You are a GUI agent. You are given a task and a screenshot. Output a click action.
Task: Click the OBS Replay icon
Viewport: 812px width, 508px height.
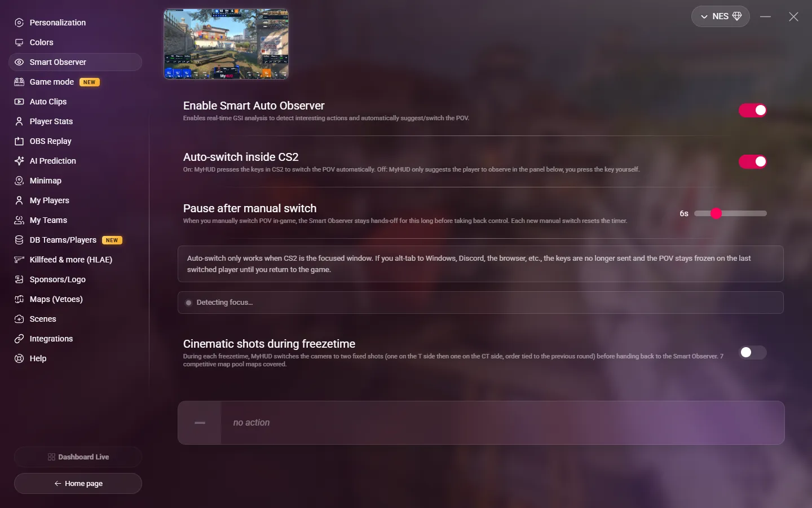coord(19,141)
